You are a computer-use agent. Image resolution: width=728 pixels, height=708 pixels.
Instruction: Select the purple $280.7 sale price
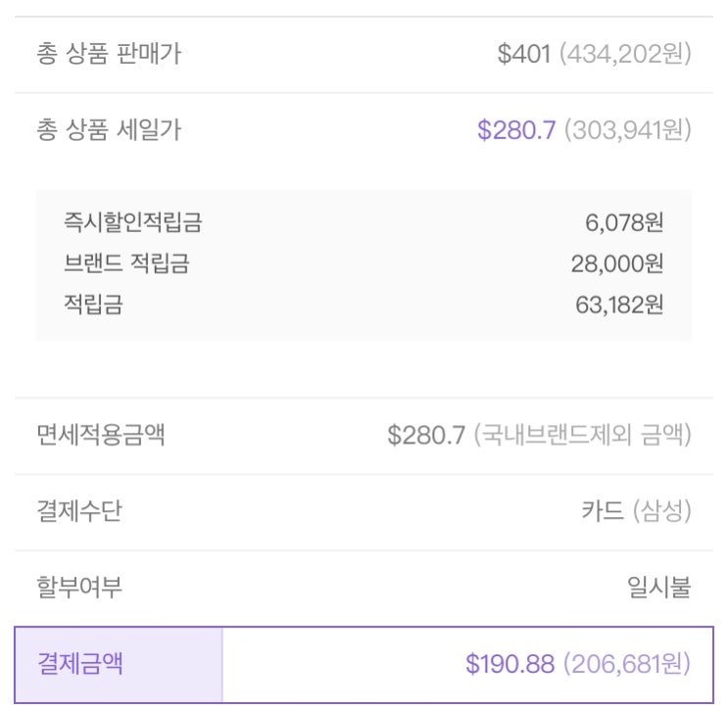point(515,129)
